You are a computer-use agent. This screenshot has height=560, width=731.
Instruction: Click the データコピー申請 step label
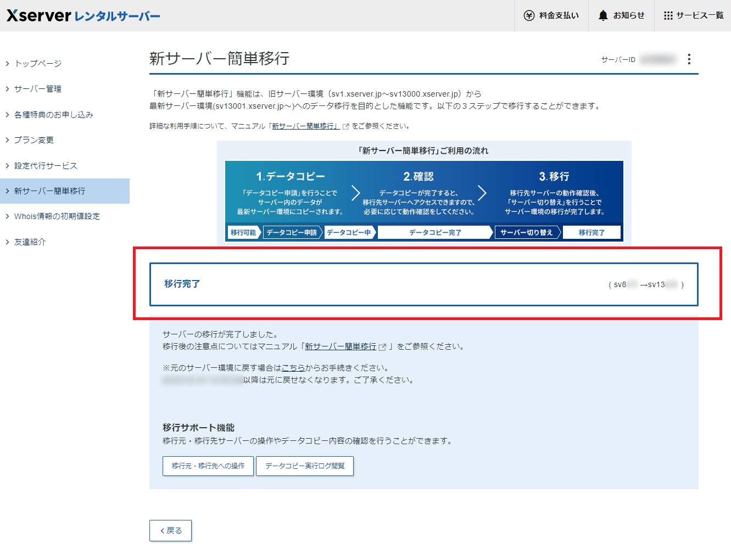(292, 233)
